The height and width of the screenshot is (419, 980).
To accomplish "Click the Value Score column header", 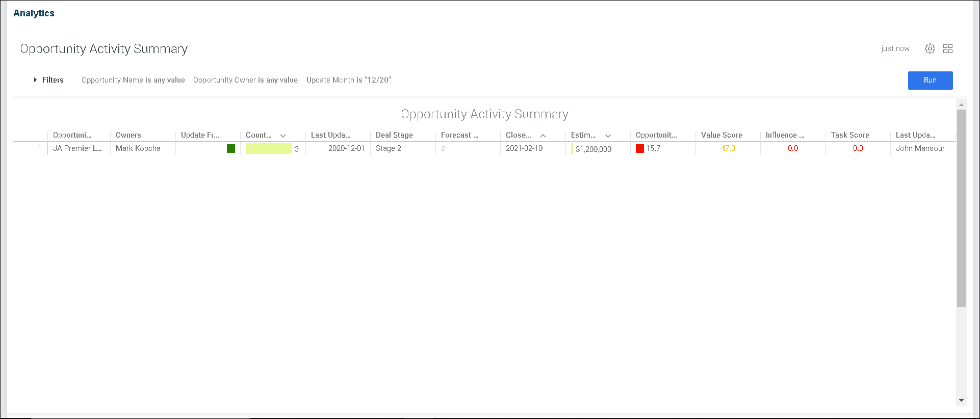I will [x=721, y=135].
